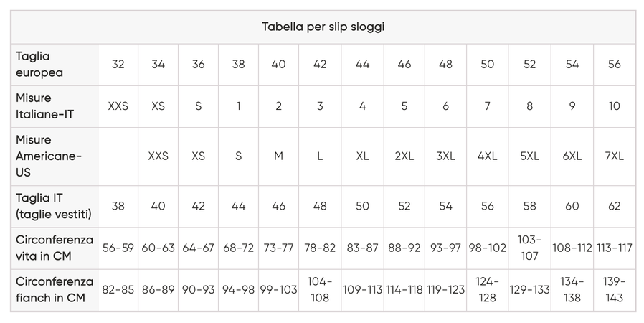Click the "Tabella per slip sloggi" table title

tap(323, 27)
